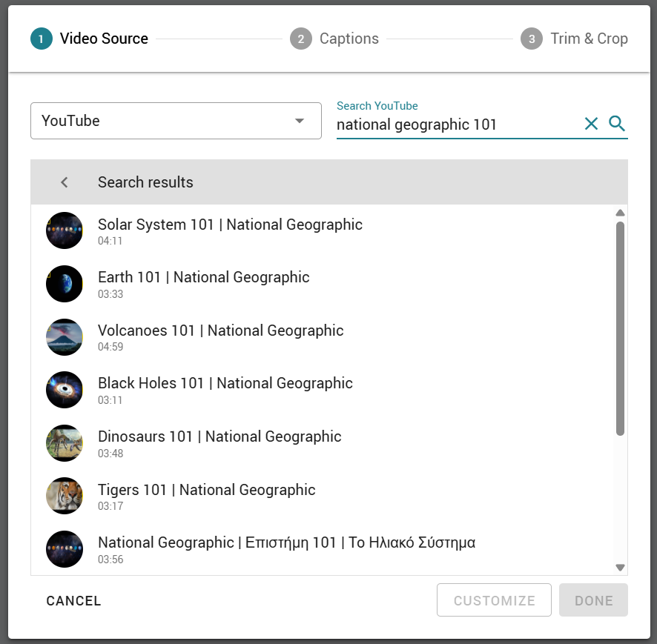The height and width of the screenshot is (644, 657).
Task: Select the Tigers 101 tiger thumbnail
Action: 64,496
